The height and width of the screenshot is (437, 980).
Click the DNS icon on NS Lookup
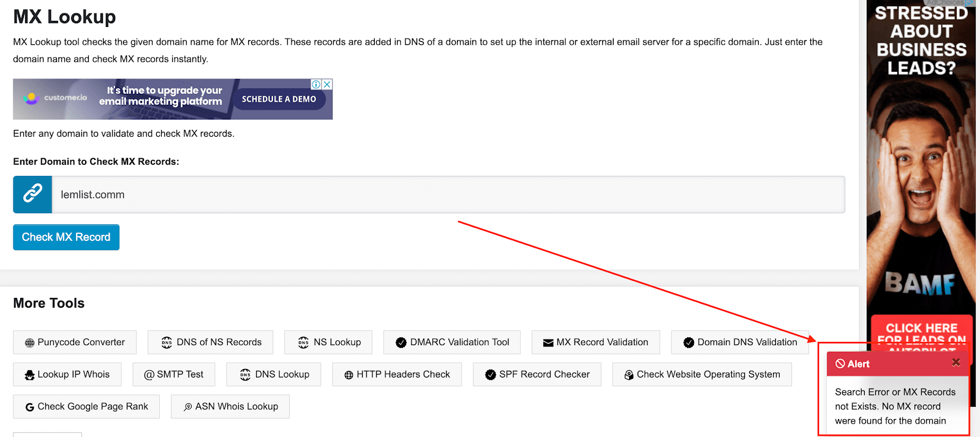tap(303, 343)
